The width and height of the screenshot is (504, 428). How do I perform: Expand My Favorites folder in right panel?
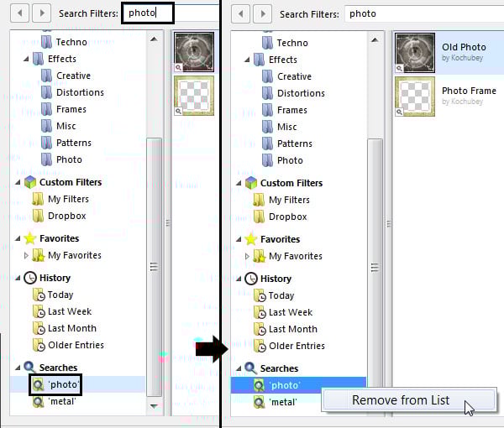pyautogui.click(x=246, y=256)
